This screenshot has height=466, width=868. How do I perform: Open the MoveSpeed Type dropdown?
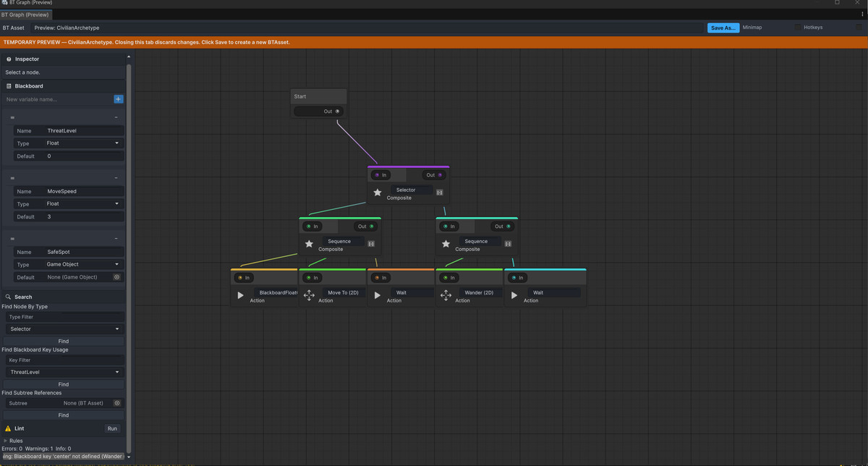pos(83,204)
